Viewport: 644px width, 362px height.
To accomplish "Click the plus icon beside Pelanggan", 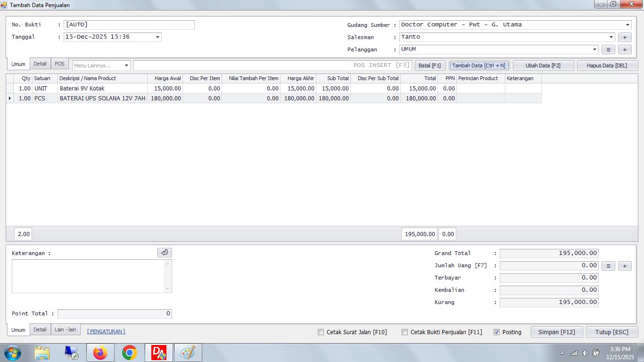I will (x=625, y=49).
